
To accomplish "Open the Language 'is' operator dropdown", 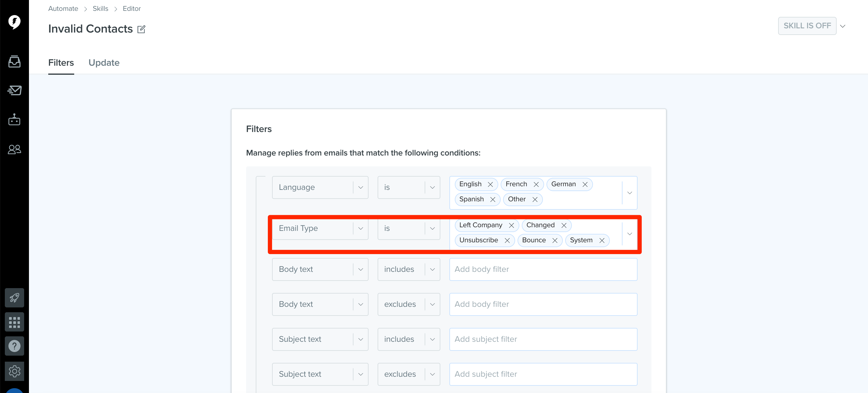I will [409, 187].
